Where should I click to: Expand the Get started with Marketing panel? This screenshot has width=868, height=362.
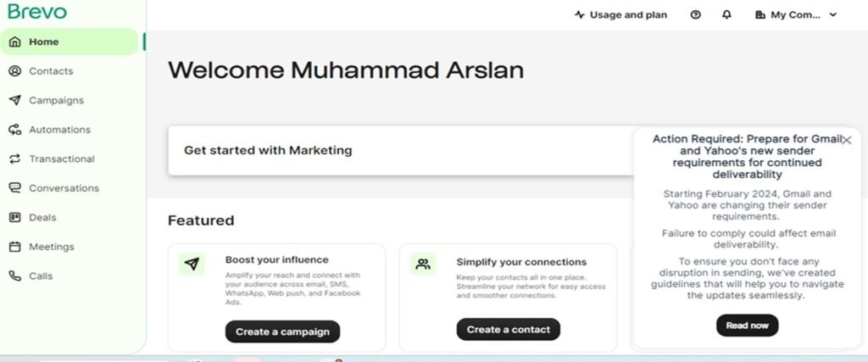(x=398, y=151)
